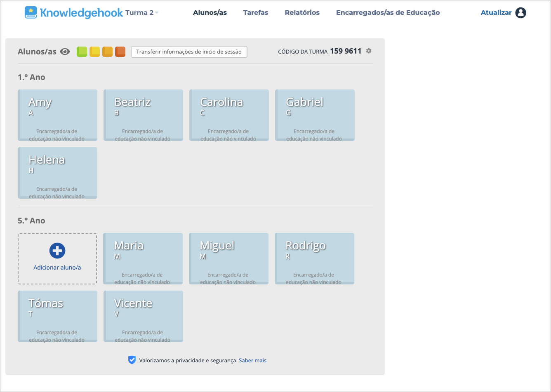Select the yellow color swatch
The width and height of the screenshot is (551, 392).
95,52
